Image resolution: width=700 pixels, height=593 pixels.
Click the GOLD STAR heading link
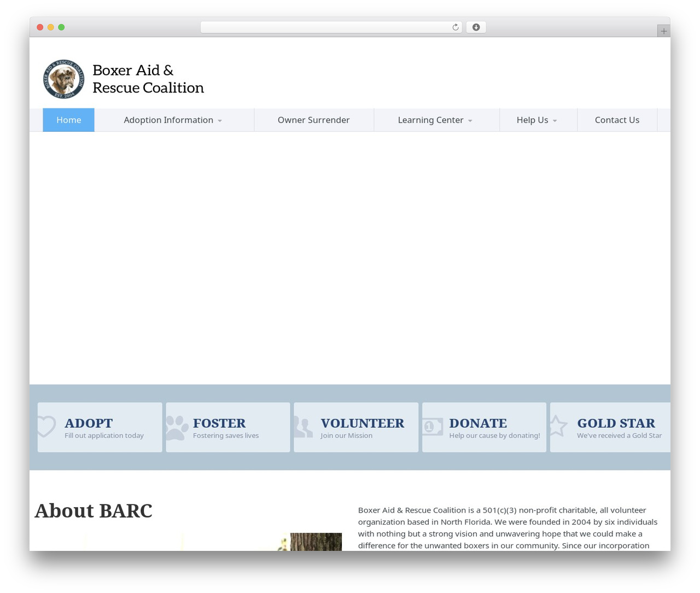tap(616, 423)
